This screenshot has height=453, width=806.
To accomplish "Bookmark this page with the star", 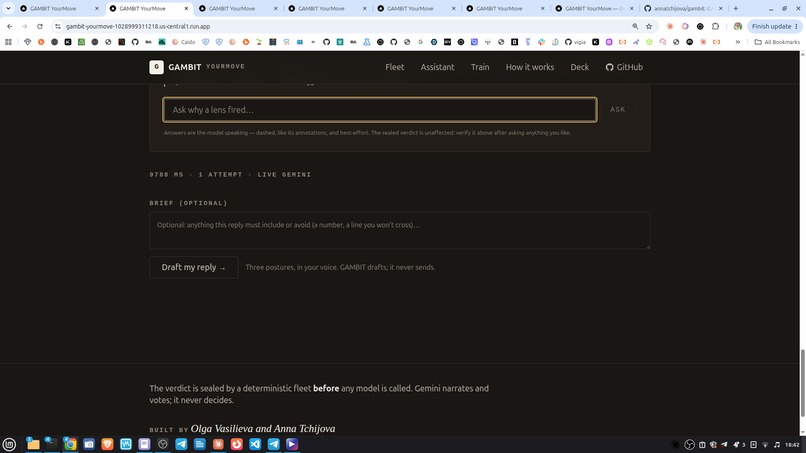I will point(649,26).
